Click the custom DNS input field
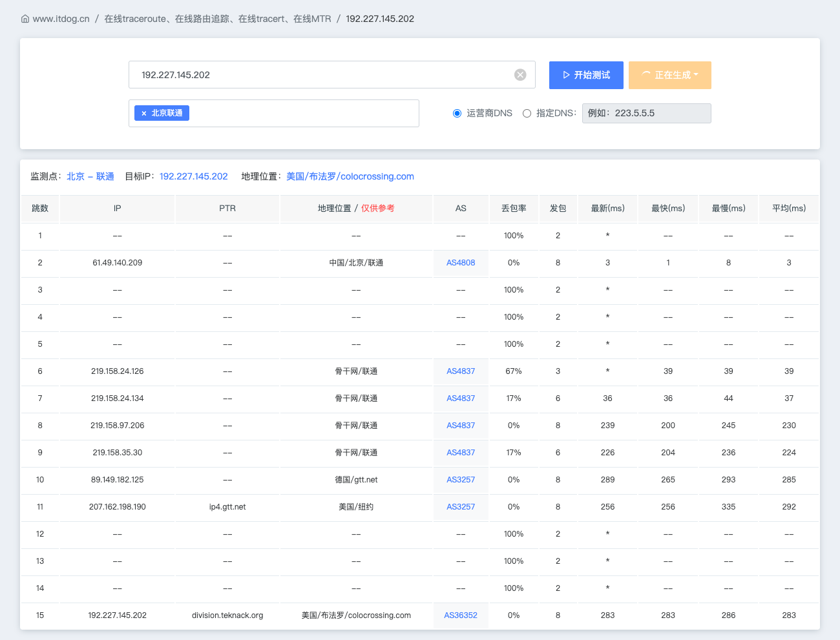 point(647,113)
